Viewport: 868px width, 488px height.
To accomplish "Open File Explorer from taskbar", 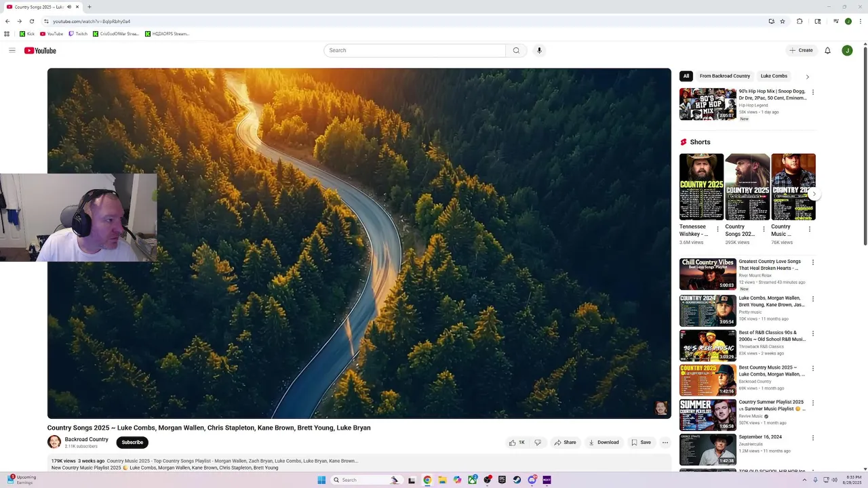I will point(442,480).
